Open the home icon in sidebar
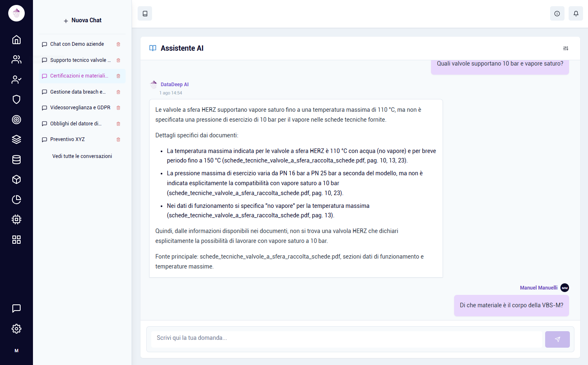 coord(16,40)
